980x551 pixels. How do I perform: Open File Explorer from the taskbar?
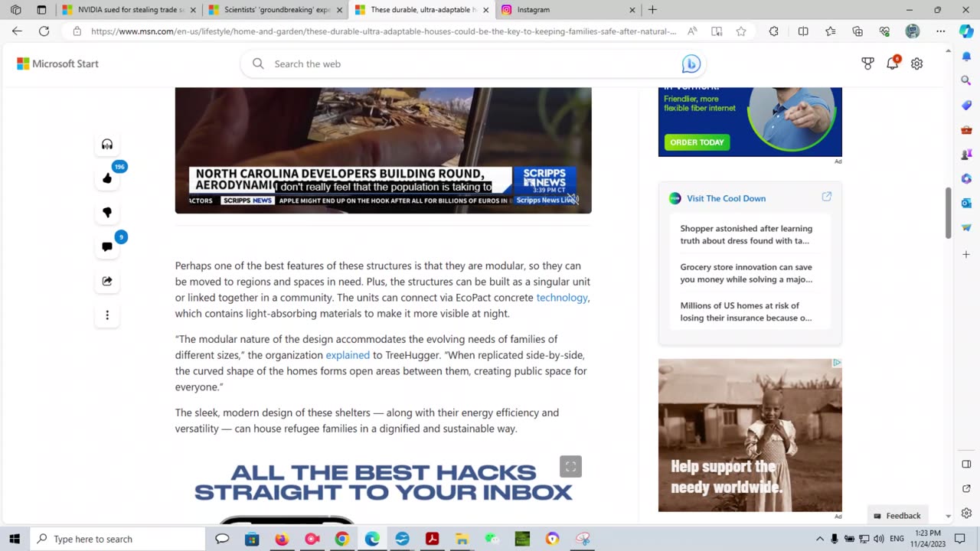tap(462, 539)
